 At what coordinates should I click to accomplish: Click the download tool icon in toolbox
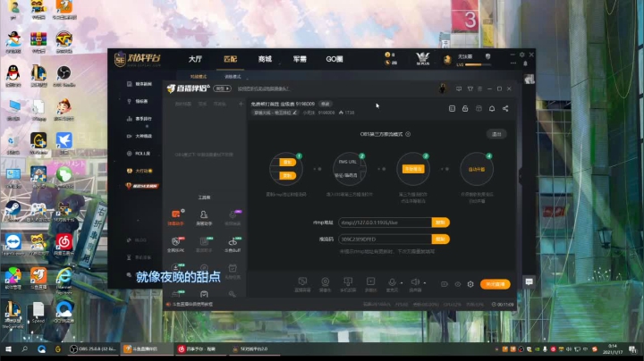(176, 268)
